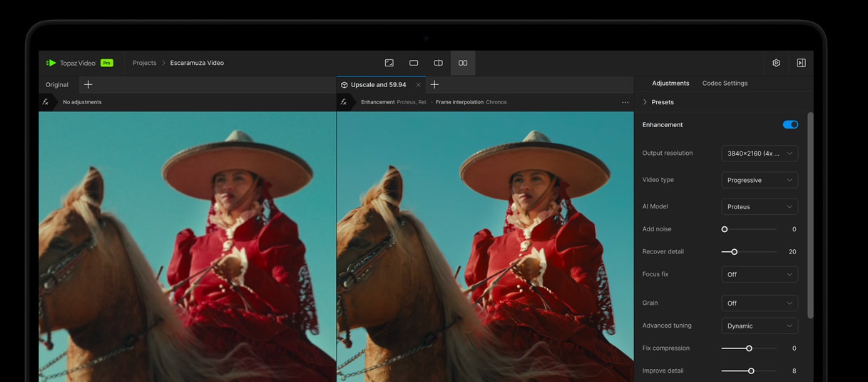Viewport: 868px width, 382px height.
Task: Open the settings gear icon
Action: click(x=776, y=63)
